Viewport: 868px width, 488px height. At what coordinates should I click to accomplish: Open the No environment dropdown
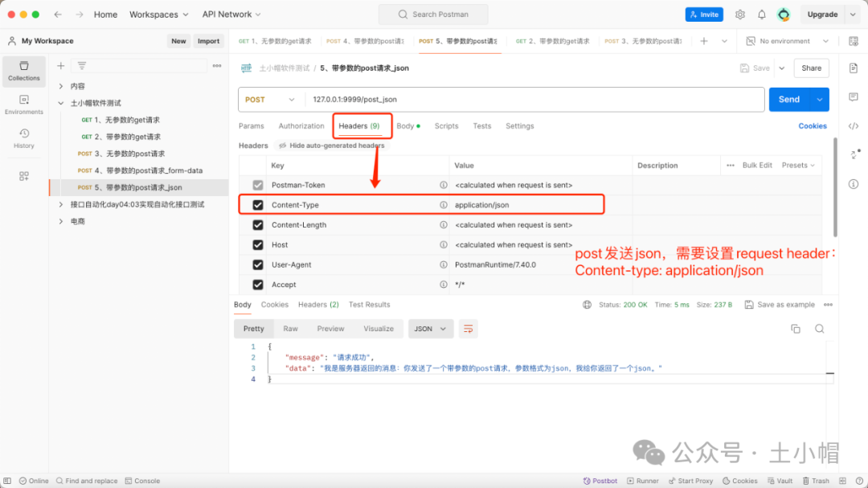(787, 41)
